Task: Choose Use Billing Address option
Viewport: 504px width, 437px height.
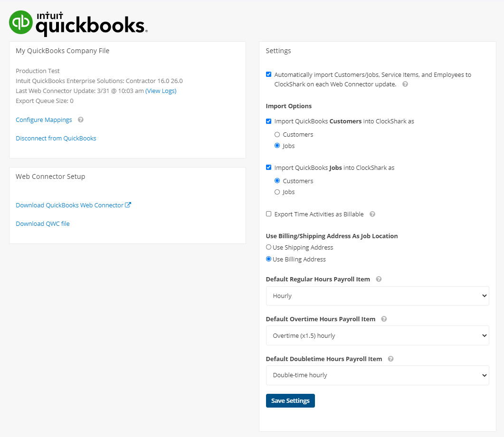Action: (x=269, y=259)
